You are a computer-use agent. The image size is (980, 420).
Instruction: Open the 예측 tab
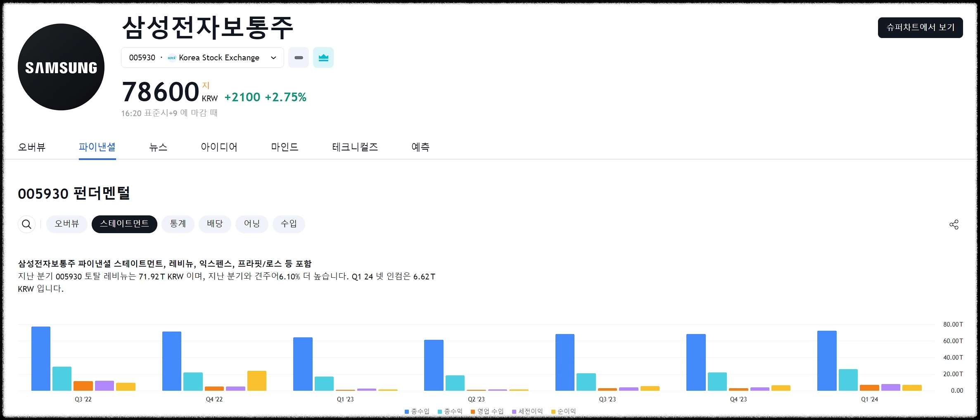pos(420,147)
